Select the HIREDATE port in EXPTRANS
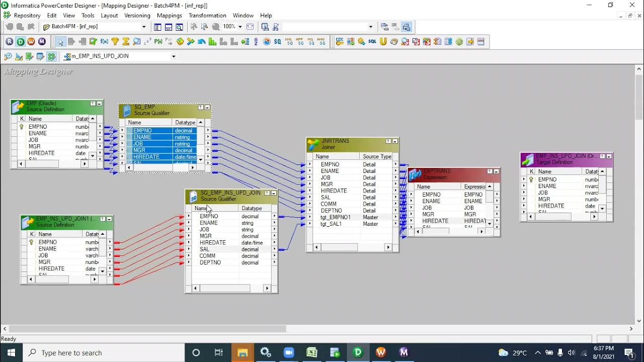Screen dimensions: 644x362 tap(435, 221)
